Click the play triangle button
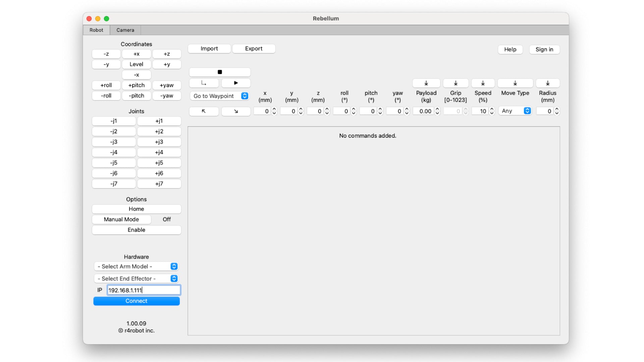The width and height of the screenshot is (644, 362). tap(236, 83)
